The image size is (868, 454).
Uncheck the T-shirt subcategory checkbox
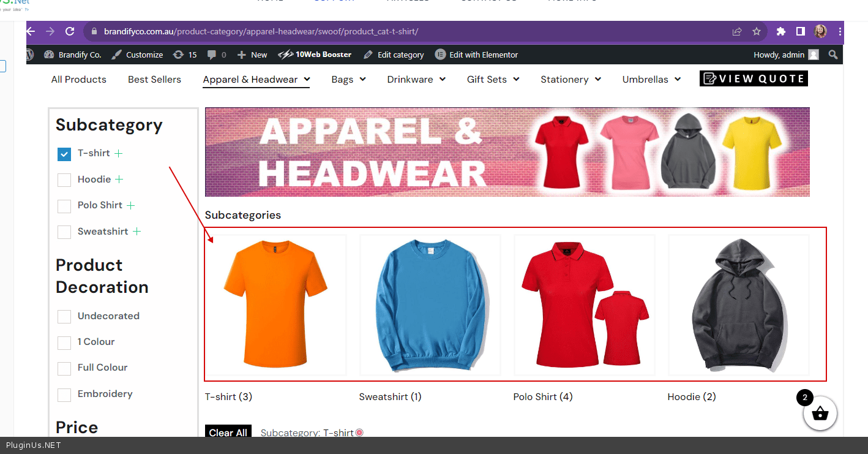coord(64,154)
